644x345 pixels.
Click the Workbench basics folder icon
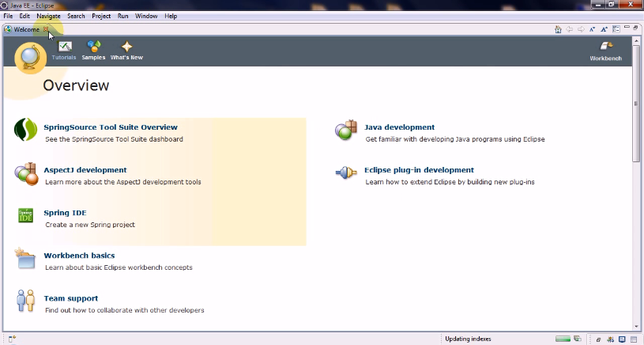tap(25, 258)
